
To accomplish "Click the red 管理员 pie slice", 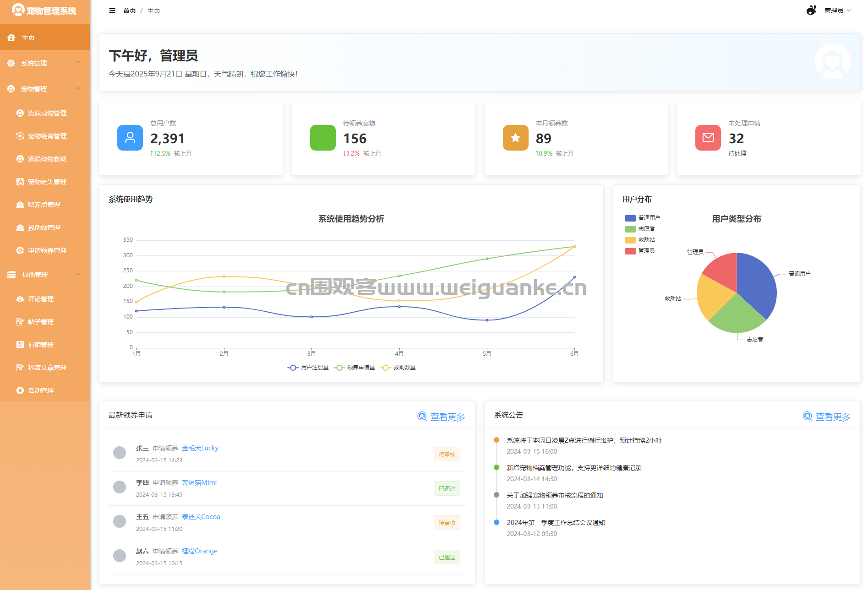I will (723, 272).
